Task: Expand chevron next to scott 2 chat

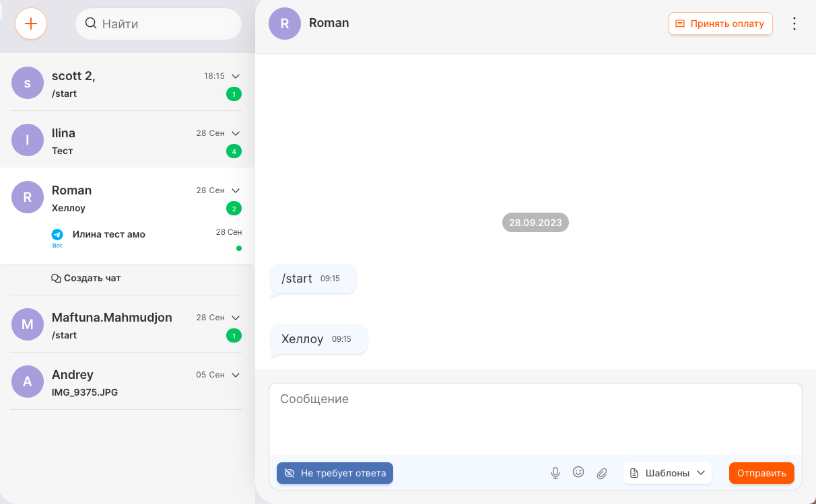Action: coord(236,76)
